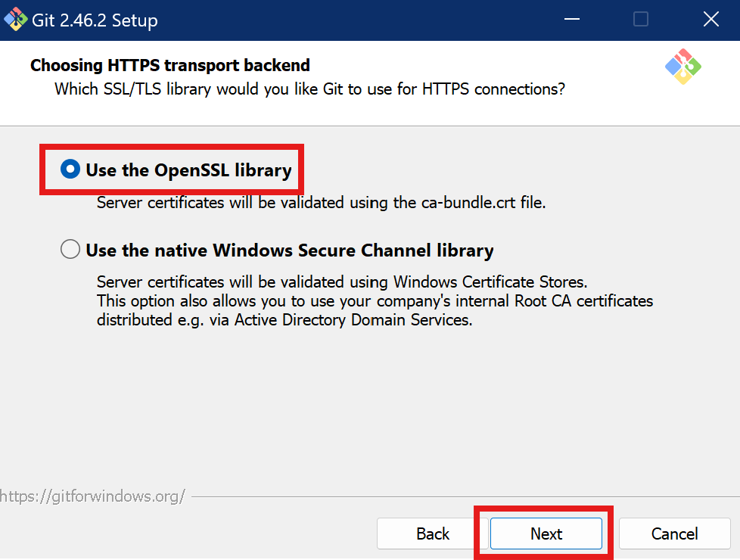Click the Next button
Screen dimensions: 740x560
546,534
